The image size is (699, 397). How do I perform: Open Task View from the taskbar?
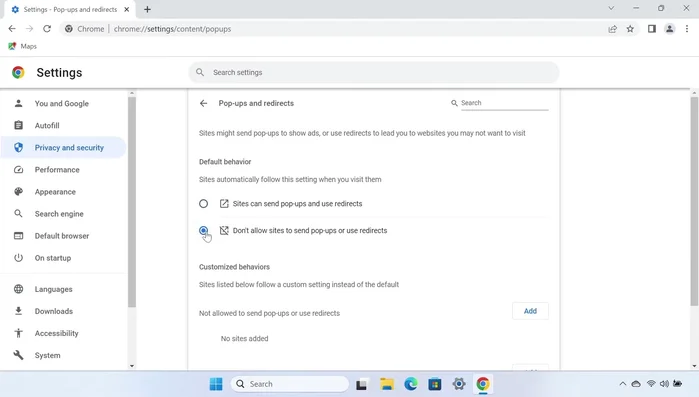[362, 384]
